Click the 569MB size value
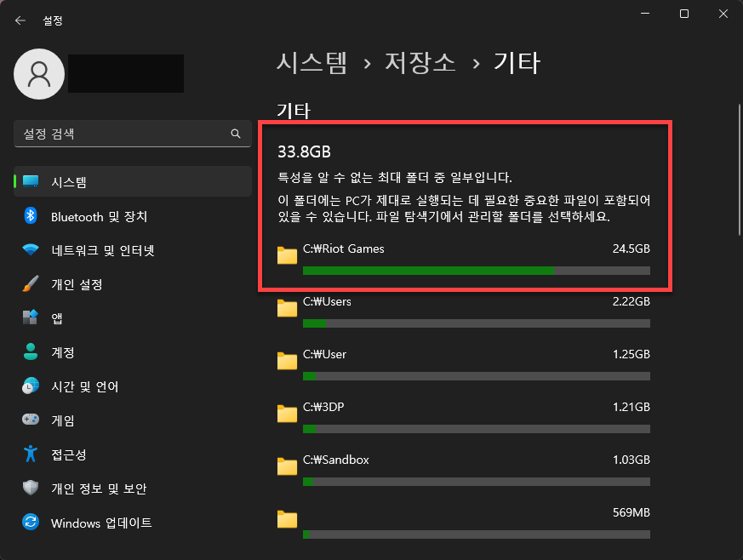Image resolution: width=743 pixels, height=560 pixels. point(632,512)
